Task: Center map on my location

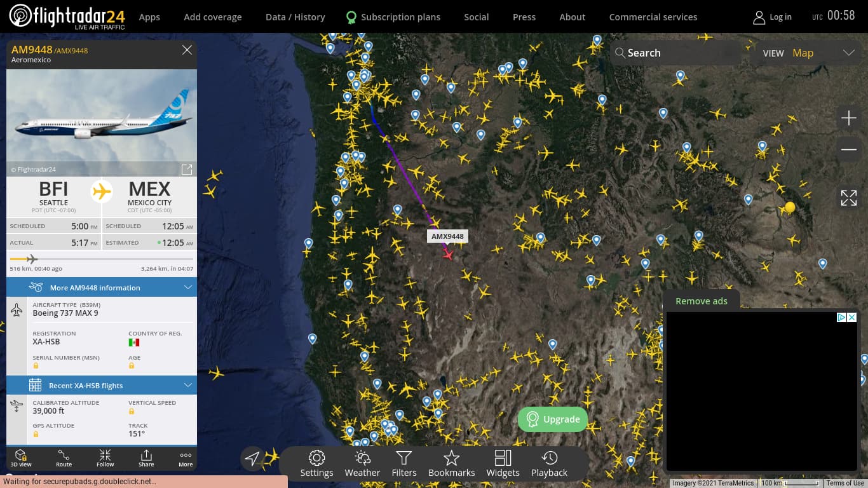Action: [253, 459]
